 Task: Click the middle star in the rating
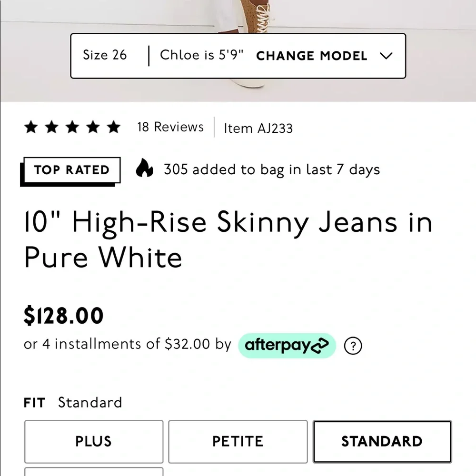(72, 127)
